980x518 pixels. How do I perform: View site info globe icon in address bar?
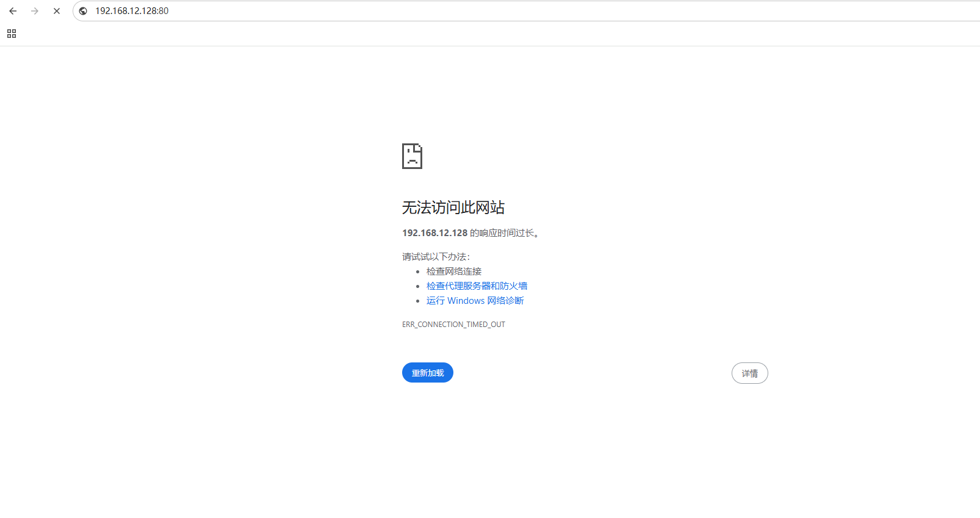coord(83,11)
